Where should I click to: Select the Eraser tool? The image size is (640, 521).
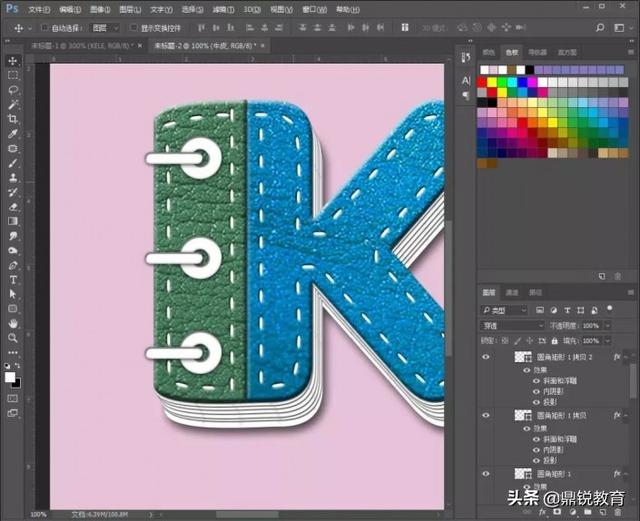click(x=13, y=207)
